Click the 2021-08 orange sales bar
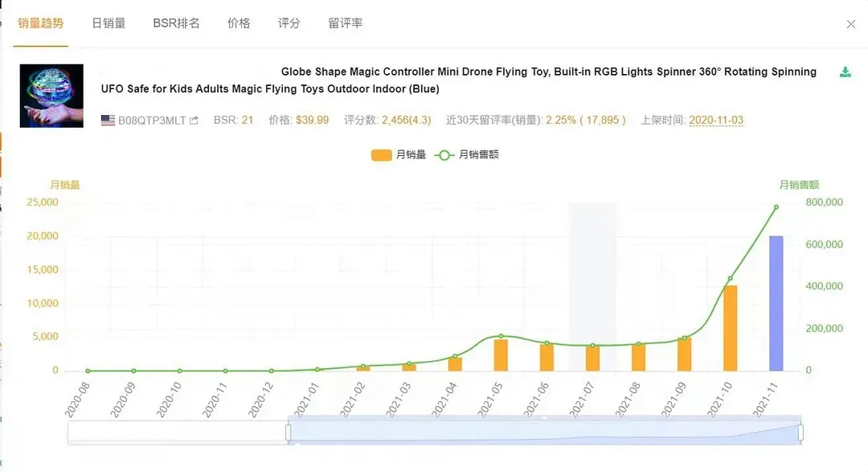The width and height of the screenshot is (868, 472). coord(638,358)
